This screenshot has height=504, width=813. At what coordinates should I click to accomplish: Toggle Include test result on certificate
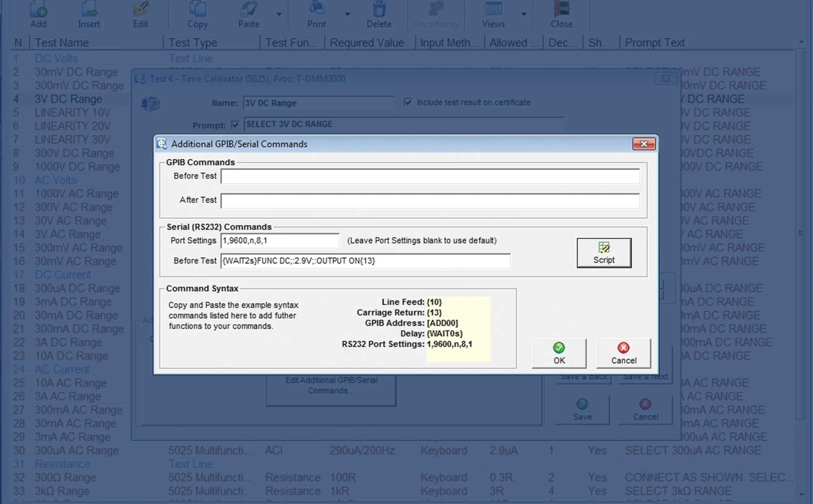coord(407,102)
